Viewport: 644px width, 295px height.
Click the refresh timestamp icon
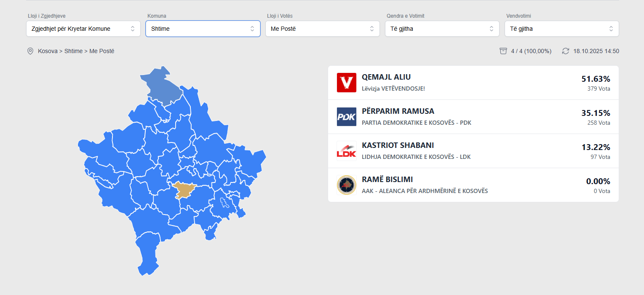click(566, 51)
